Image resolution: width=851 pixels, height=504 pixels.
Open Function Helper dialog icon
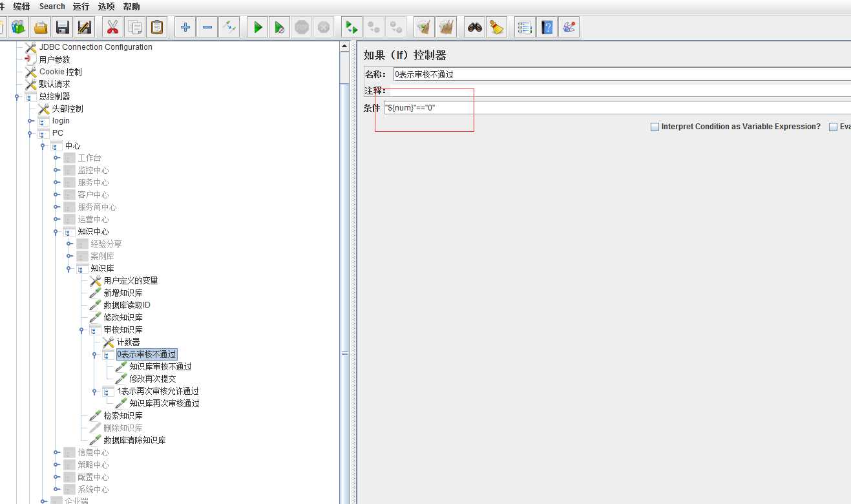(524, 27)
